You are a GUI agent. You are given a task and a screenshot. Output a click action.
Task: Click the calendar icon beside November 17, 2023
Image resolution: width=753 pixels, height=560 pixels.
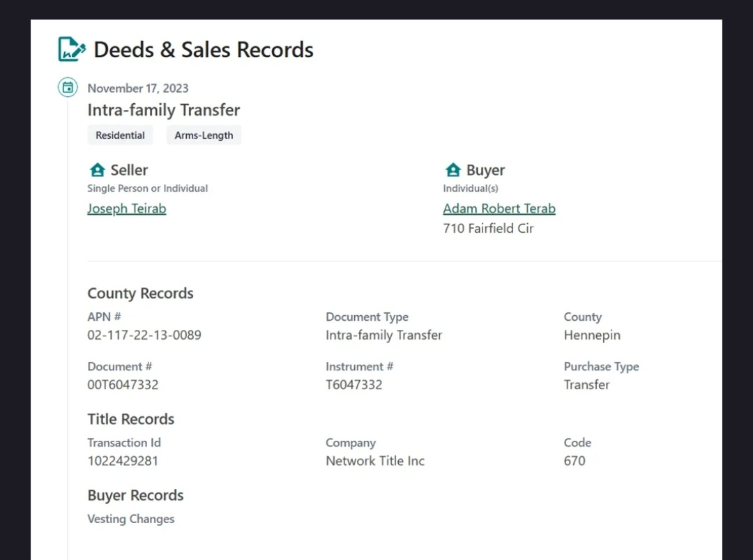(x=68, y=87)
